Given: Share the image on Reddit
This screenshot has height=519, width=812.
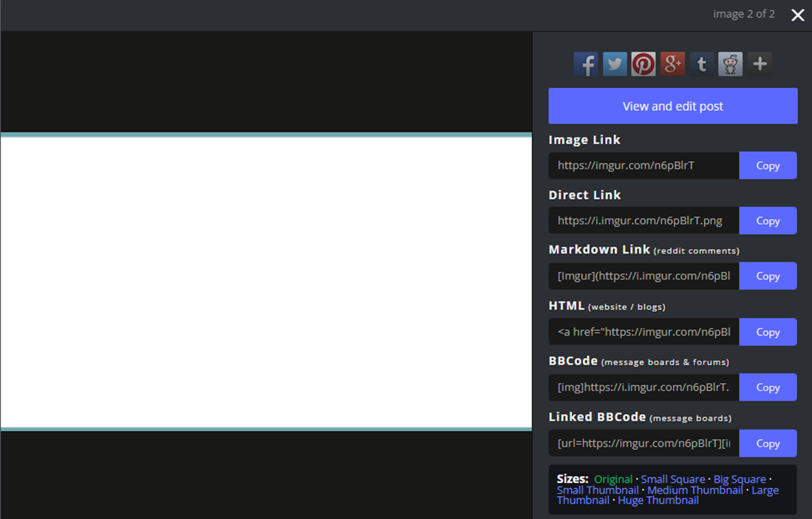Looking at the screenshot, I should 730,64.
